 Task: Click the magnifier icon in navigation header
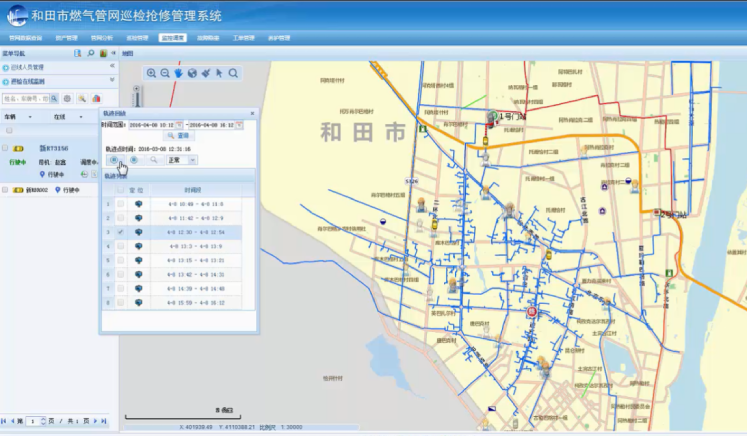pyautogui.click(x=91, y=53)
